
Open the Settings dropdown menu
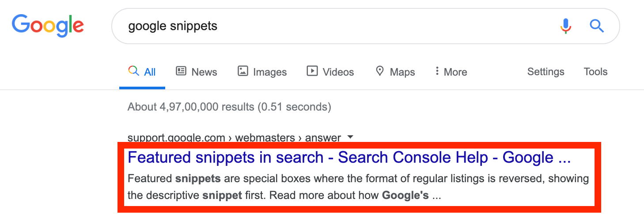[x=546, y=72]
